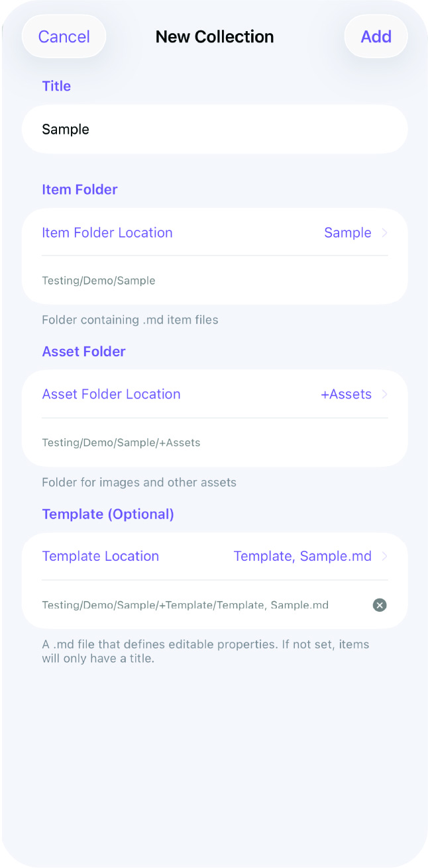Open the Template Location picker chevron
Screen dimensions: 428x868
pos(385,556)
